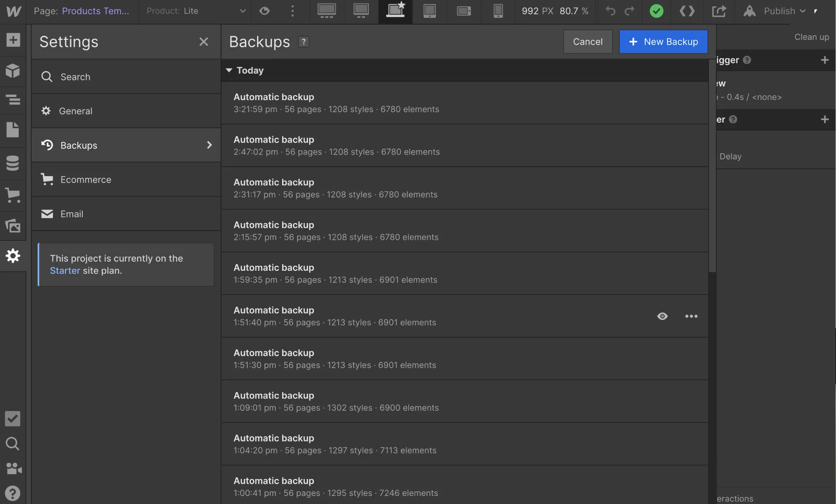Click the Redo arrow

tap(629, 11)
